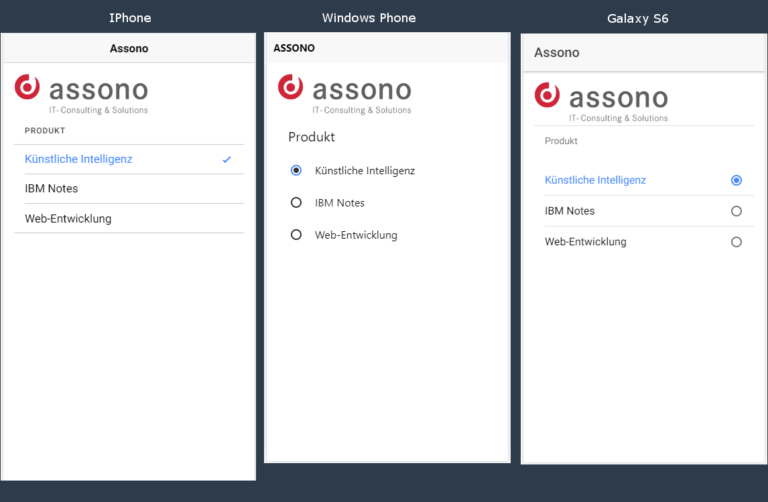The height and width of the screenshot is (502, 768).
Task: Click the blue checkmark next to Künstliche Intelligenz
Action: (x=226, y=159)
